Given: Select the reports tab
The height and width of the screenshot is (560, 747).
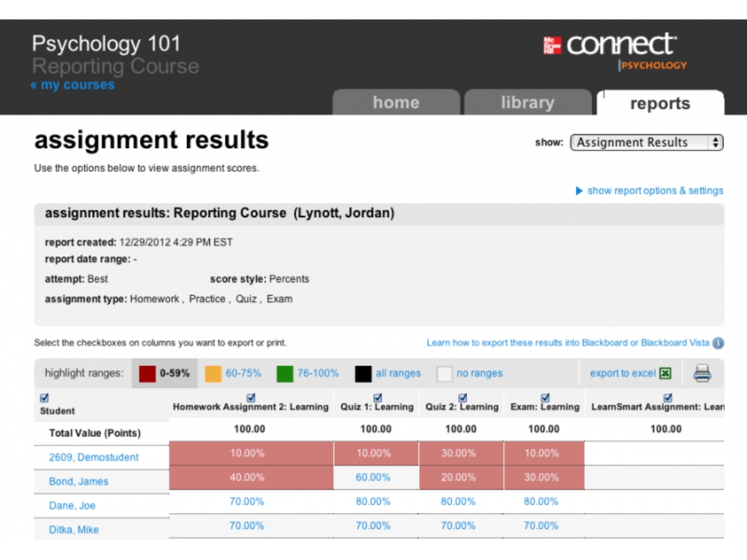Looking at the screenshot, I should tap(660, 103).
